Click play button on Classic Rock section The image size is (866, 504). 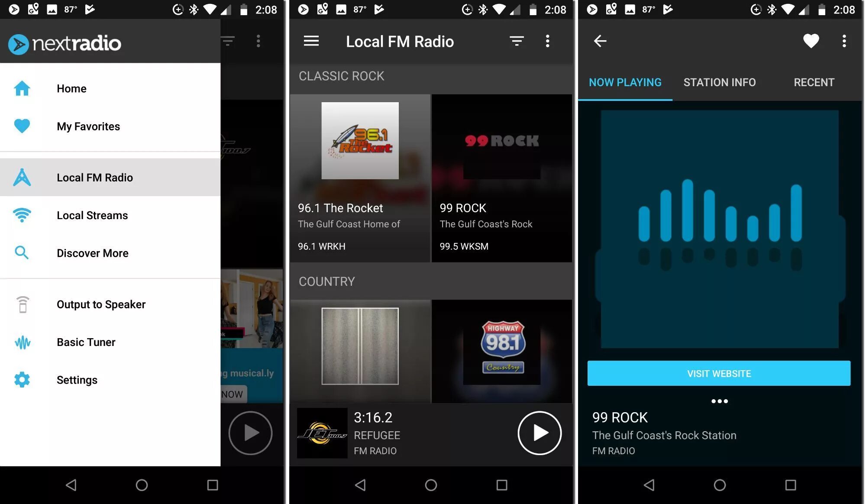click(x=537, y=433)
